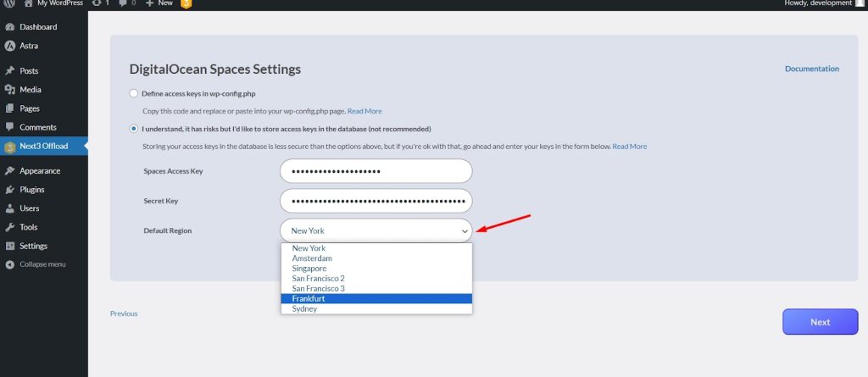Click the Users person icon
868x377 pixels.
9,208
